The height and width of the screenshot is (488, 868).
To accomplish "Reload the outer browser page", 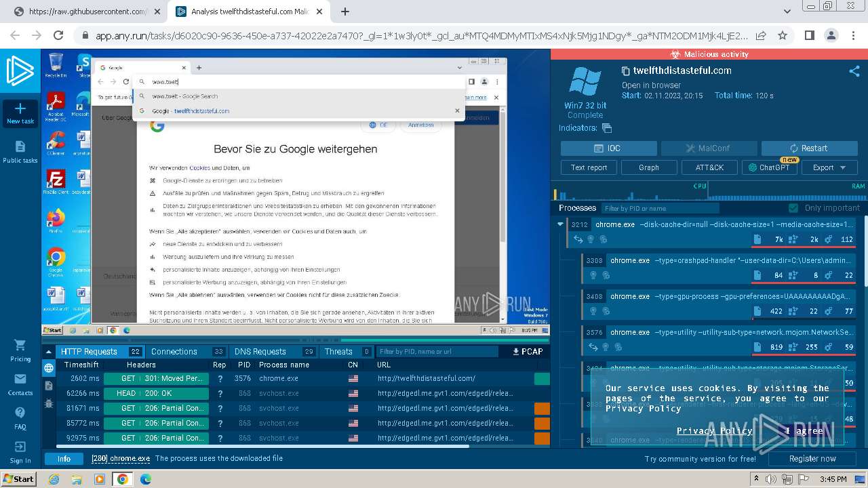I will pos(58,35).
